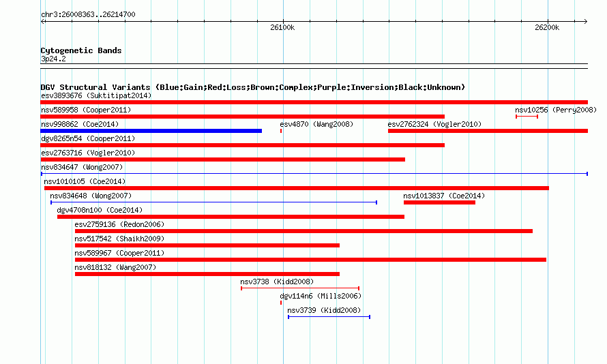Open the nsv834648 (Wong2007) label
This screenshot has height=364, width=607.
click(91, 196)
